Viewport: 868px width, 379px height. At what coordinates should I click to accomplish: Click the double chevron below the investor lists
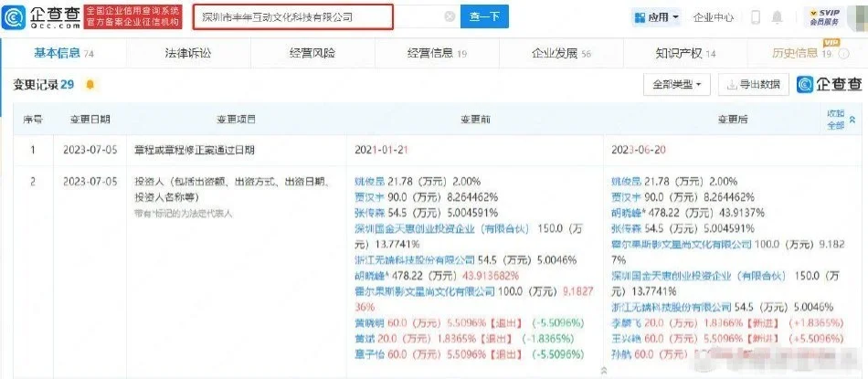[x=603, y=370]
